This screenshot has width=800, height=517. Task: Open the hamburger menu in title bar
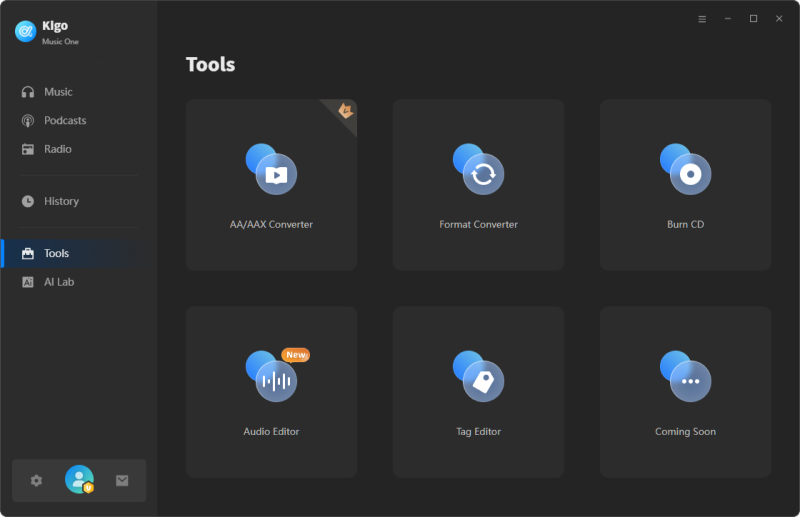702,19
